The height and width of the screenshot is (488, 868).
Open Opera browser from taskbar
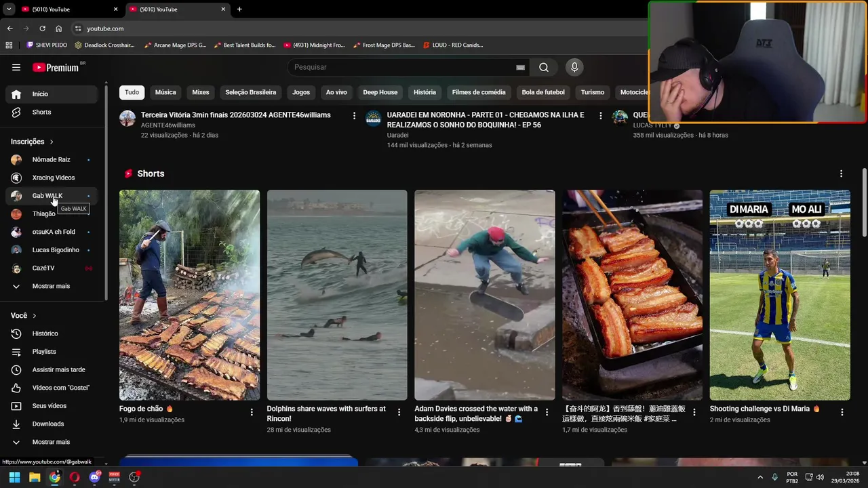click(x=75, y=477)
